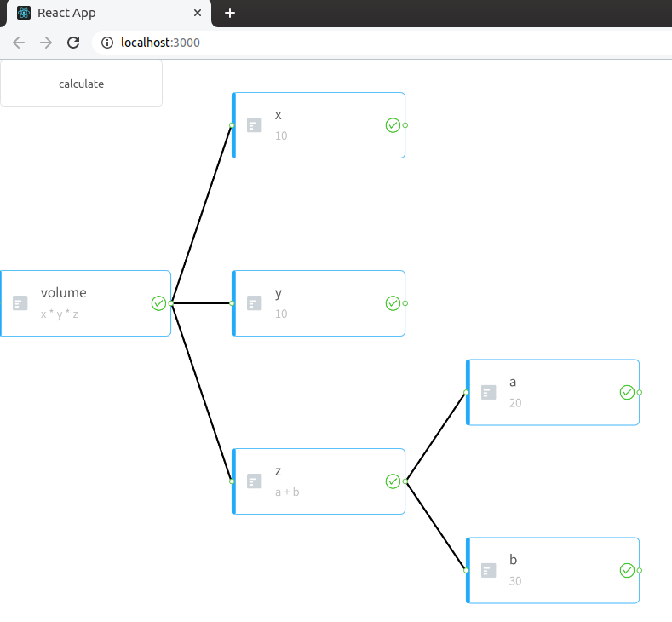Image resolution: width=672 pixels, height=622 pixels.
Task: Select the 'a' node title
Action: (x=513, y=382)
